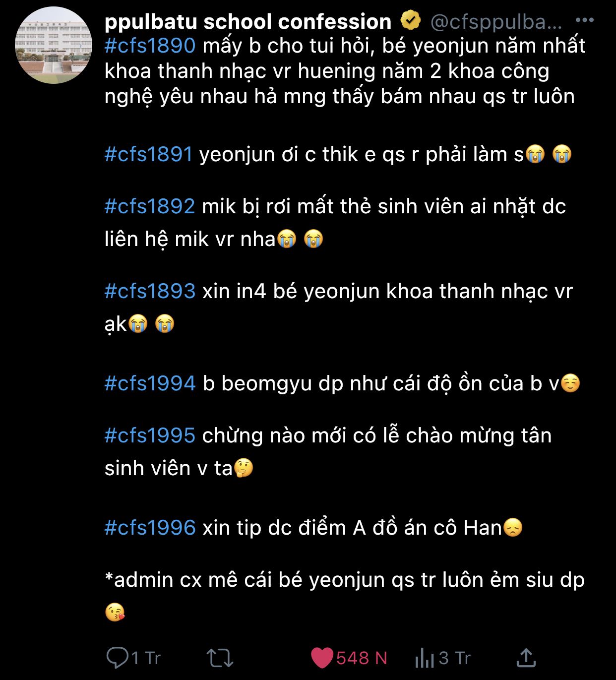Open the #cfs1996 hashtag

pyautogui.click(x=150, y=528)
